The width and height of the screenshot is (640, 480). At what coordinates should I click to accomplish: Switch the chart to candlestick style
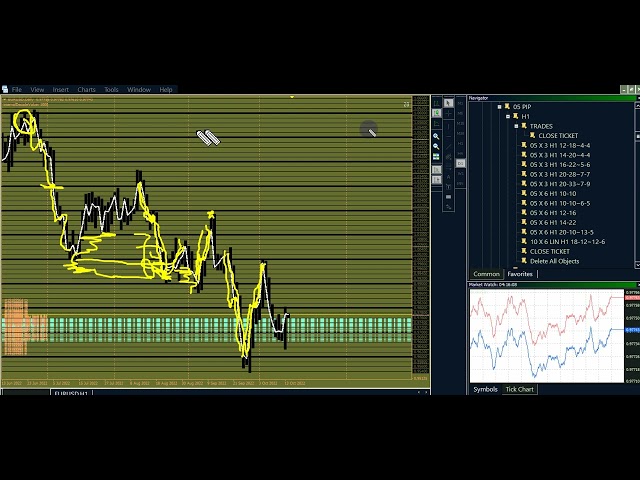coord(436,114)
